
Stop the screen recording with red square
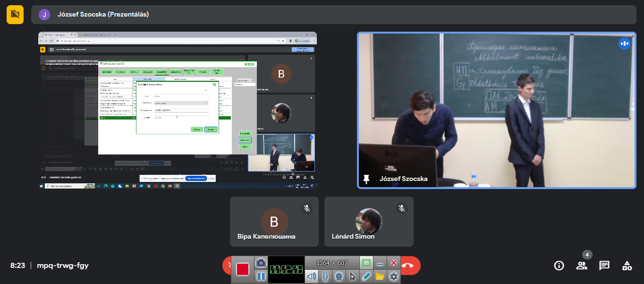pyautogui.click(x=243, y=269)
